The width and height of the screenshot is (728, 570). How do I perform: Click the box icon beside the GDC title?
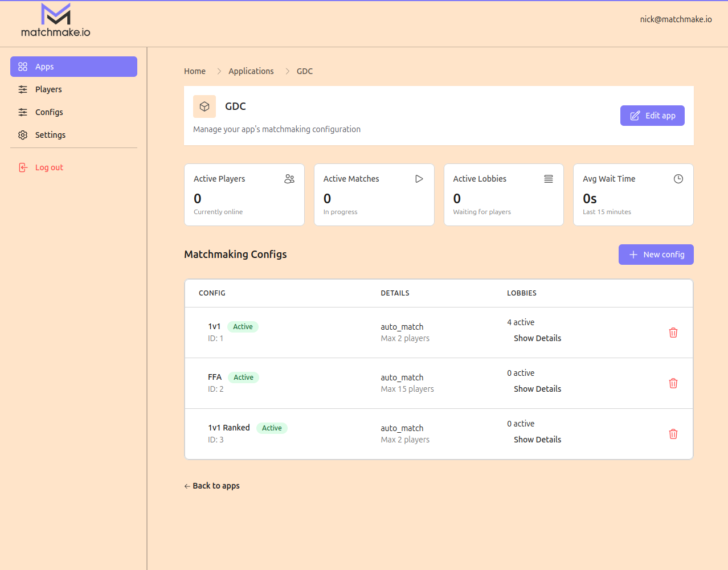[204, 106]
